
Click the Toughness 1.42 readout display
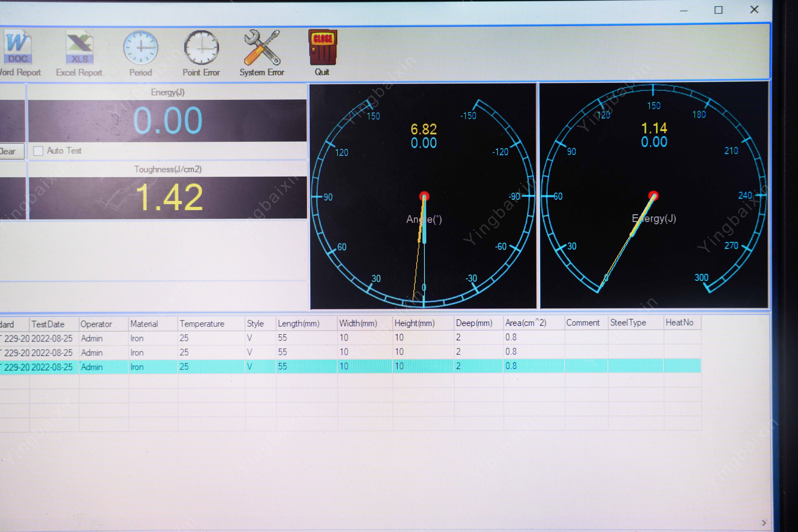click(x=168, y=198)
